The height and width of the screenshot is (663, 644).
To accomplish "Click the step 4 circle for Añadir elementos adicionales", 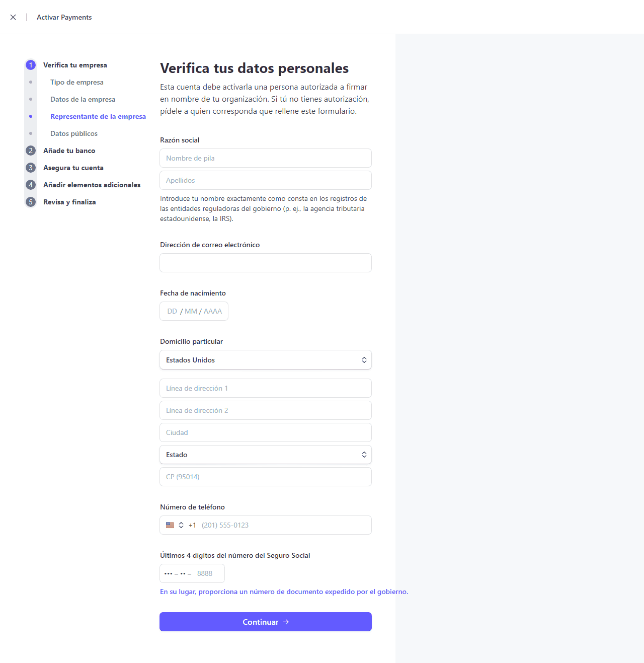I will pos(31,185).
